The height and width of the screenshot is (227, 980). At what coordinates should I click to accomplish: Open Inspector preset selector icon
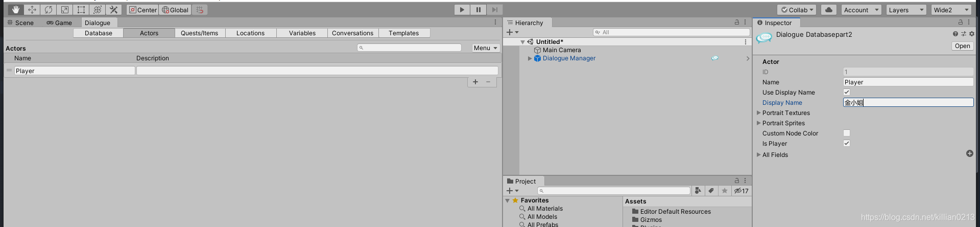pyautogui.click(x=964, y=34)
